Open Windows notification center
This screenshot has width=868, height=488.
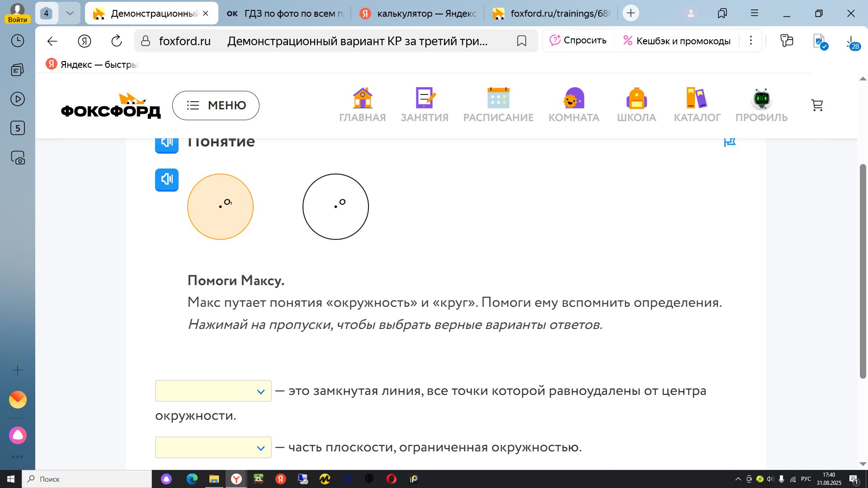pyautogui.click(x=854, y=479)
